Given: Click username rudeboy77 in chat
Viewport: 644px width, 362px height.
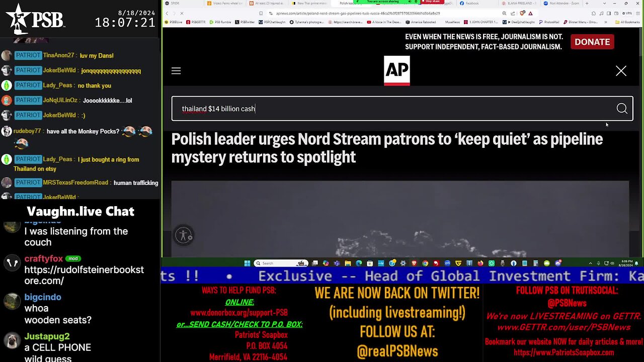Looking at the screenshot, I should click(x=27, y=131).
